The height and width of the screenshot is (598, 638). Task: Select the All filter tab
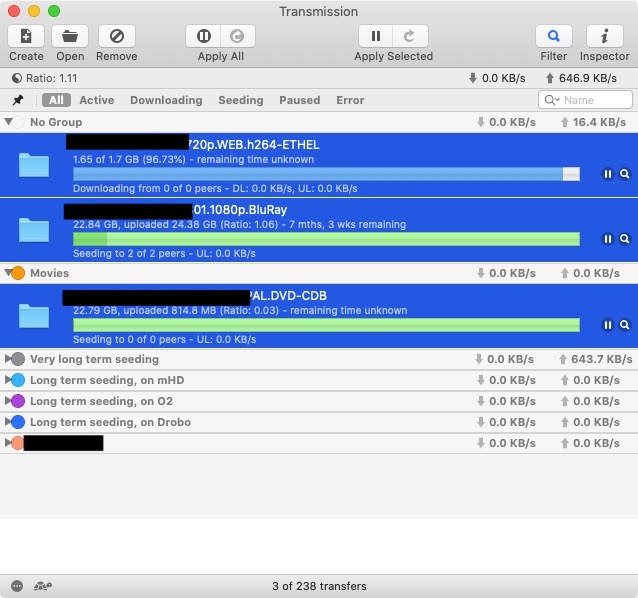click(56, 100)
